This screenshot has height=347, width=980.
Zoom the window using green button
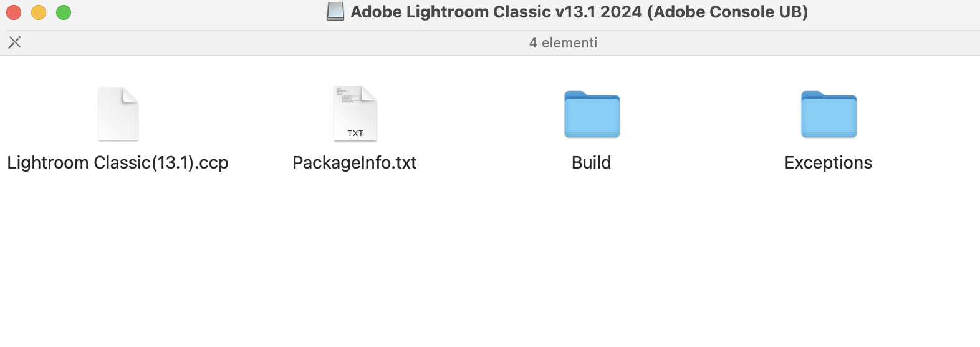(64, 12)
